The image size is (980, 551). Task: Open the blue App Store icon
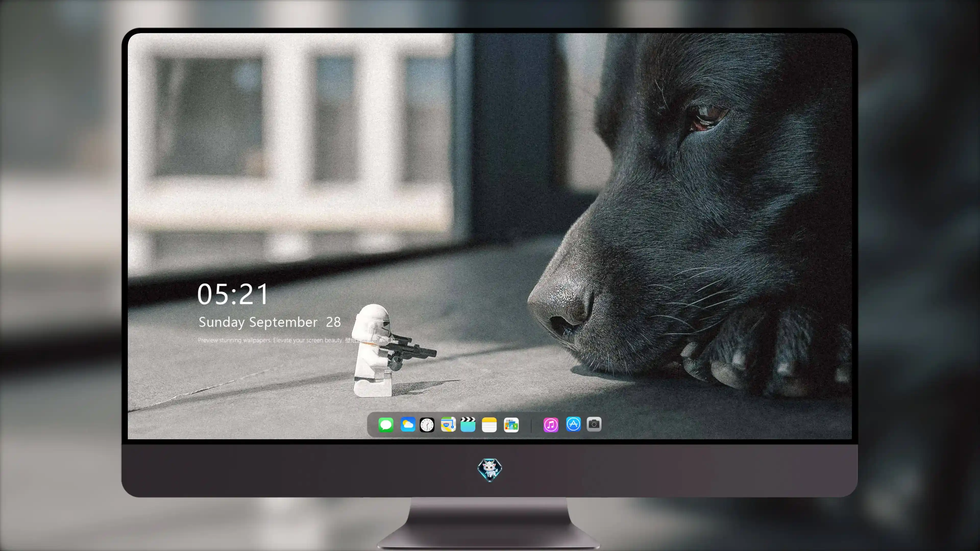(x=573, y=424)
